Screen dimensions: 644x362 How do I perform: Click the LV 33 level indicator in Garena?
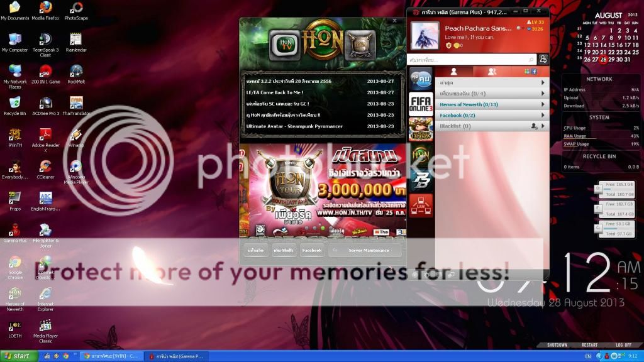(x=535, y=22)
